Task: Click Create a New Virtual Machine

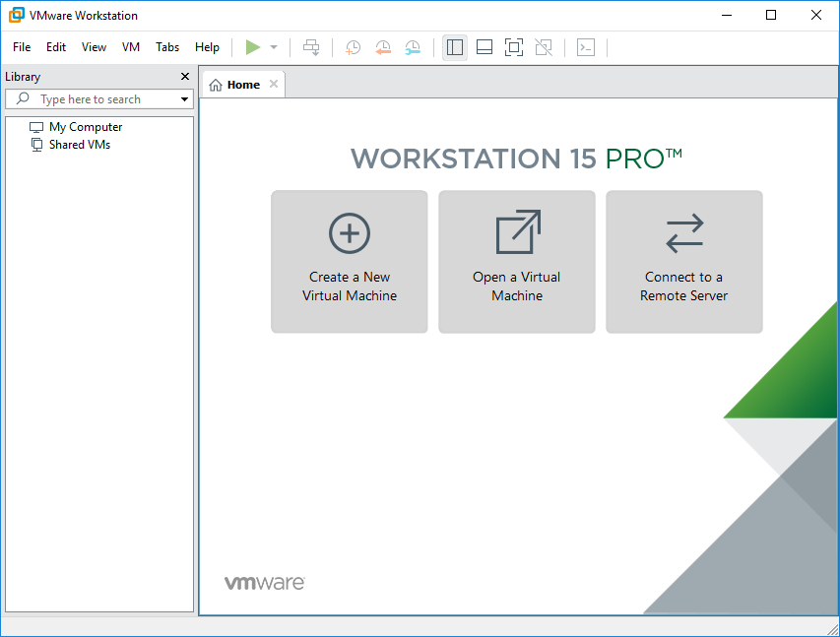Action: coord(349,261)
